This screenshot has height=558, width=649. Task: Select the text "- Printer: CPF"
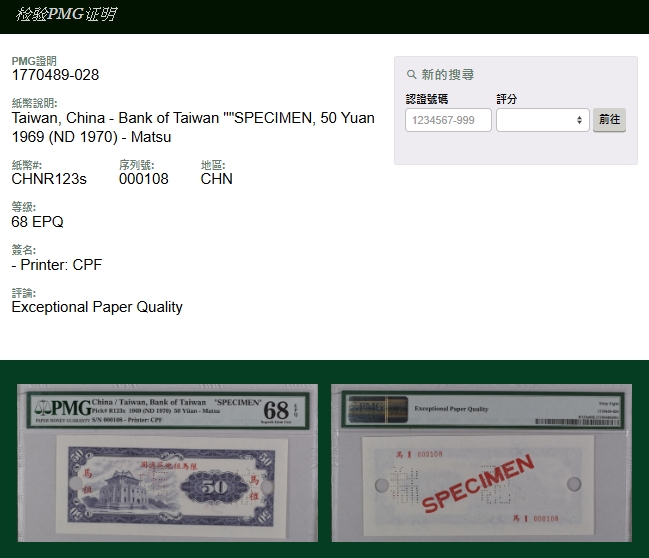click(57, 265)
